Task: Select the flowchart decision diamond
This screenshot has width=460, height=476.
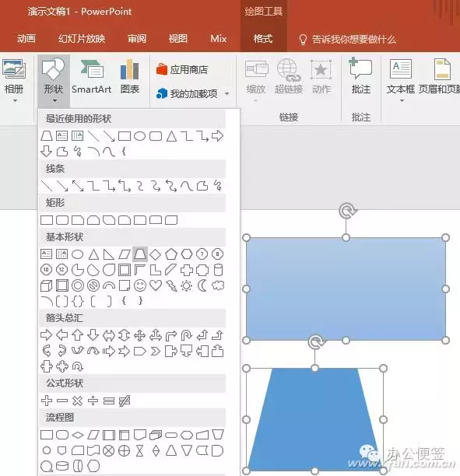Action: pyautogui.click(x=78, y=435)
